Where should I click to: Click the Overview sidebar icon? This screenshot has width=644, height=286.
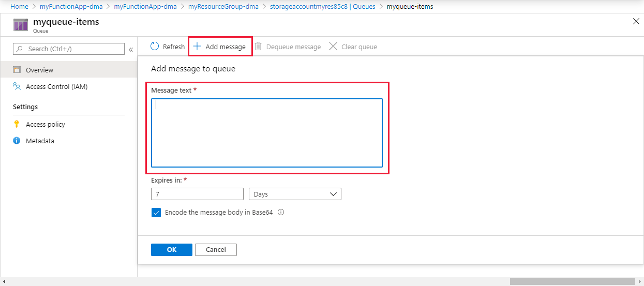17,70
